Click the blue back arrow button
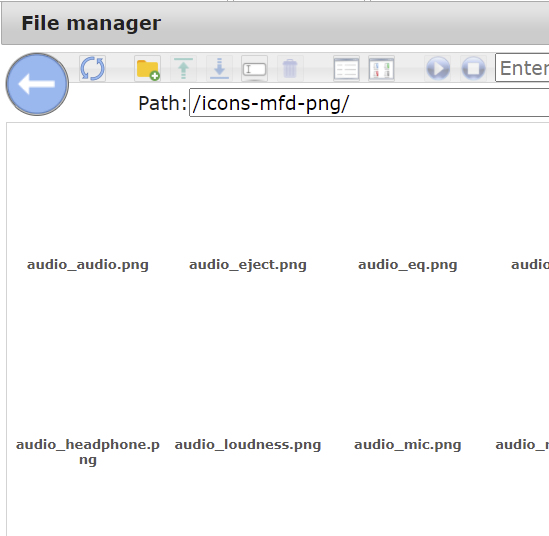This screenshot has height=536, width=549. (x=37, y=84)
